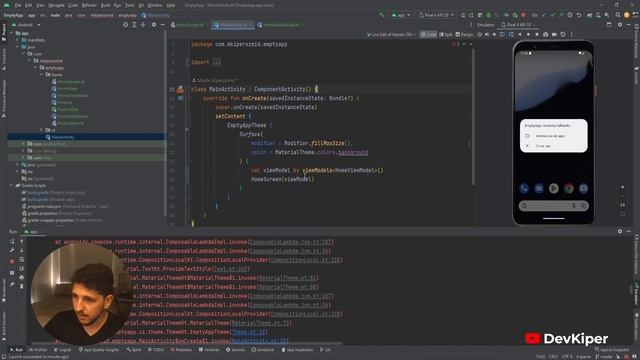
Task: Open the Edit menu
Action: [x=29, y=5]
